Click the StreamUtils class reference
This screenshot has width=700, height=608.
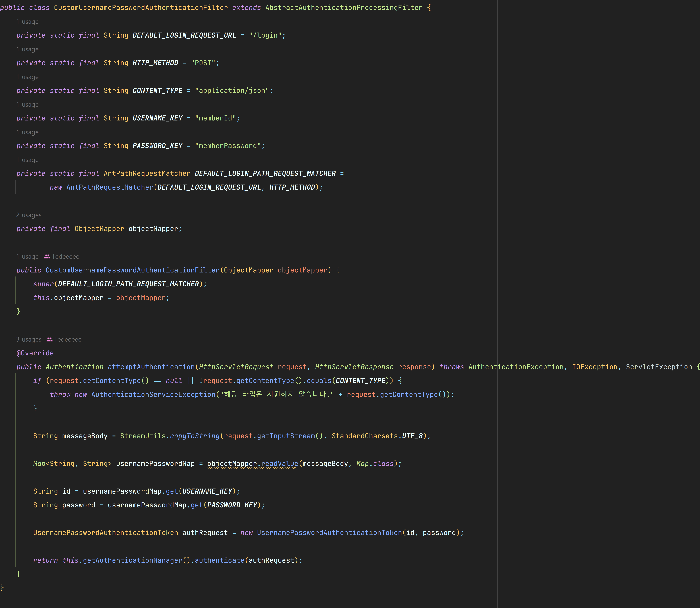click(x=143, y=436)
